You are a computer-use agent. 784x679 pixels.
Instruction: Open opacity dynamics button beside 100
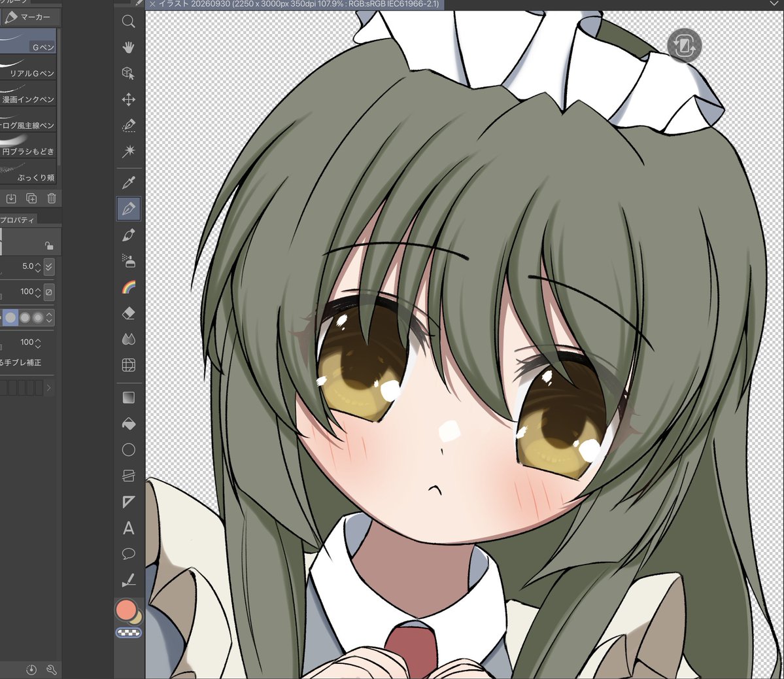coord(49,292)
